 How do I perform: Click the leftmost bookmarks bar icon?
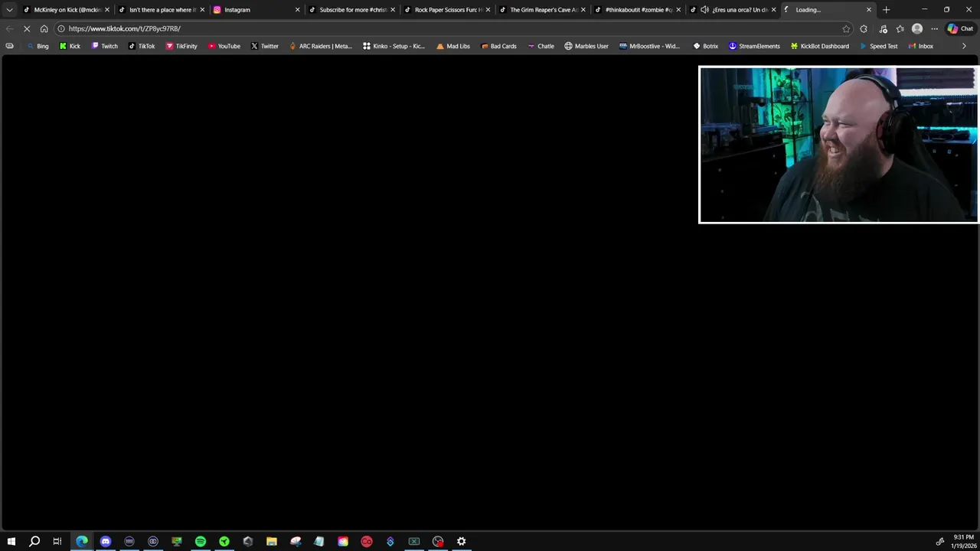9,46
